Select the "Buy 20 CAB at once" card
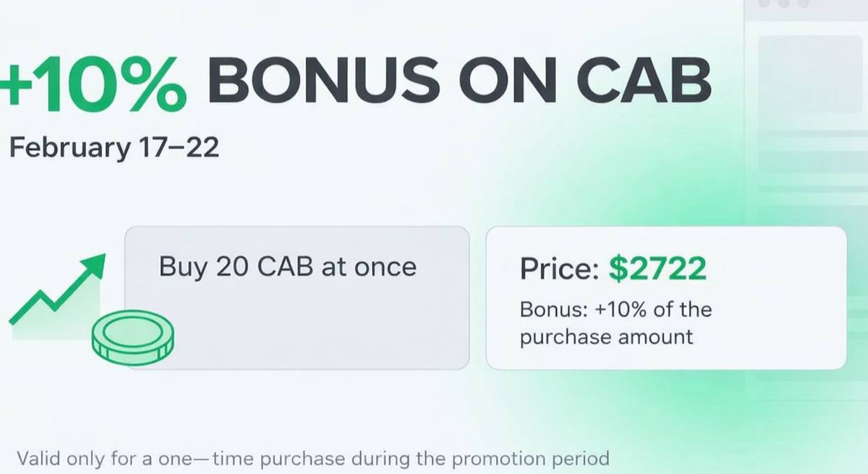This screenshot has height=474, width=868. (297, 297)
